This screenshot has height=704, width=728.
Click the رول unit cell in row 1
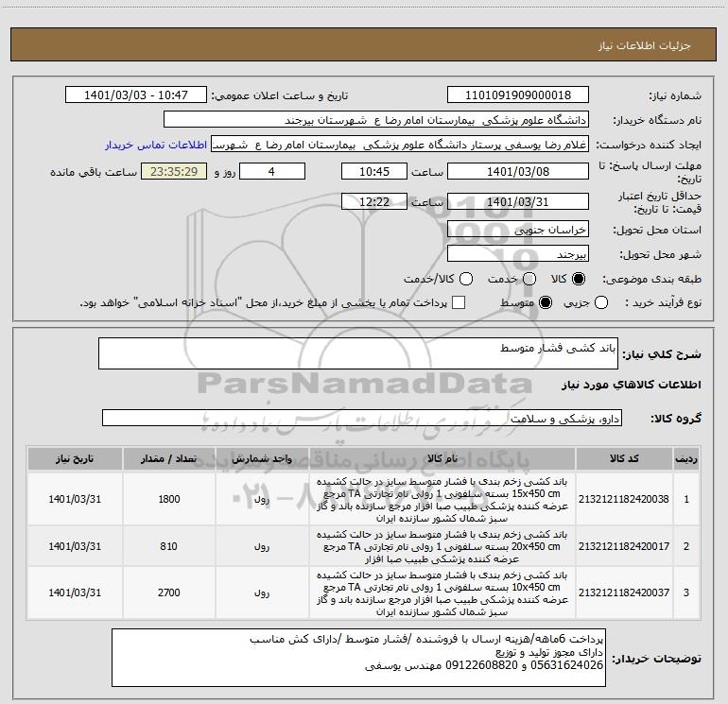point(262,499)
